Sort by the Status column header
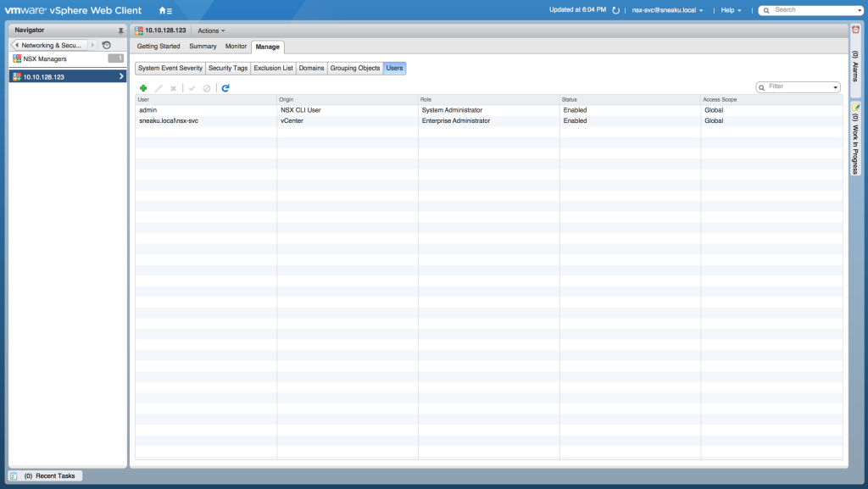Screen dimensions: 868x489 coord(630,99)
